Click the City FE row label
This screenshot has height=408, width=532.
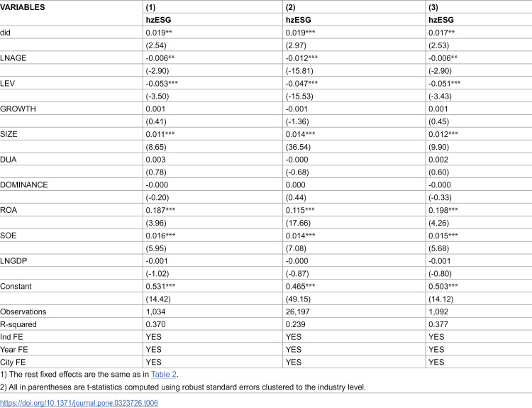(x=13, y=362)
